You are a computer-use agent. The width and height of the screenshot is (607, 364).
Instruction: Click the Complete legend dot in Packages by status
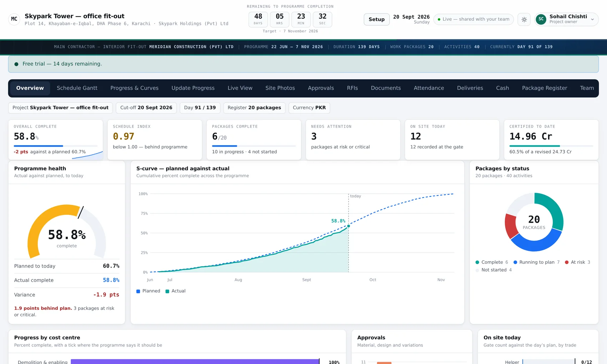point(477,262)
